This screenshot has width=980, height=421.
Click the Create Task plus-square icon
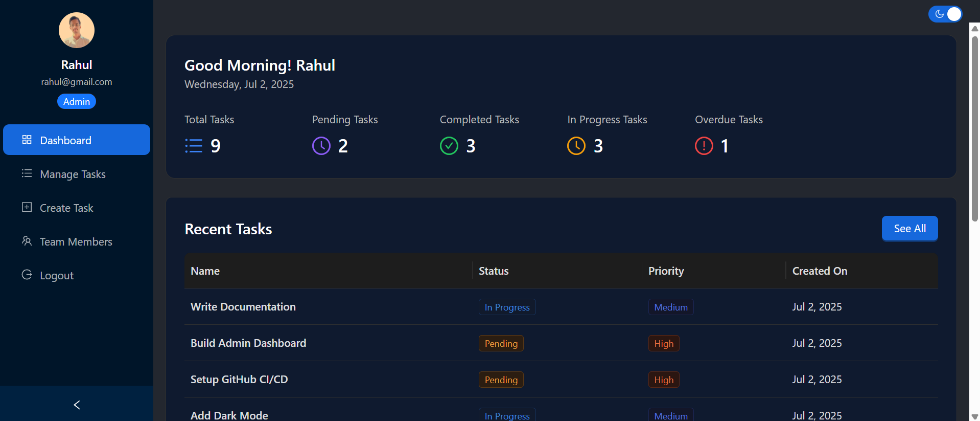click(27, 207)
